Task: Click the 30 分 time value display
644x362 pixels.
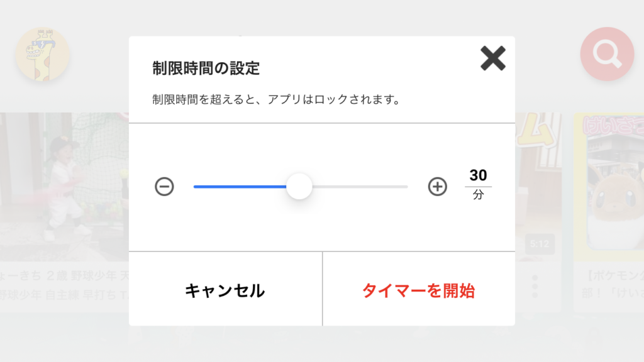Action: 478,184
